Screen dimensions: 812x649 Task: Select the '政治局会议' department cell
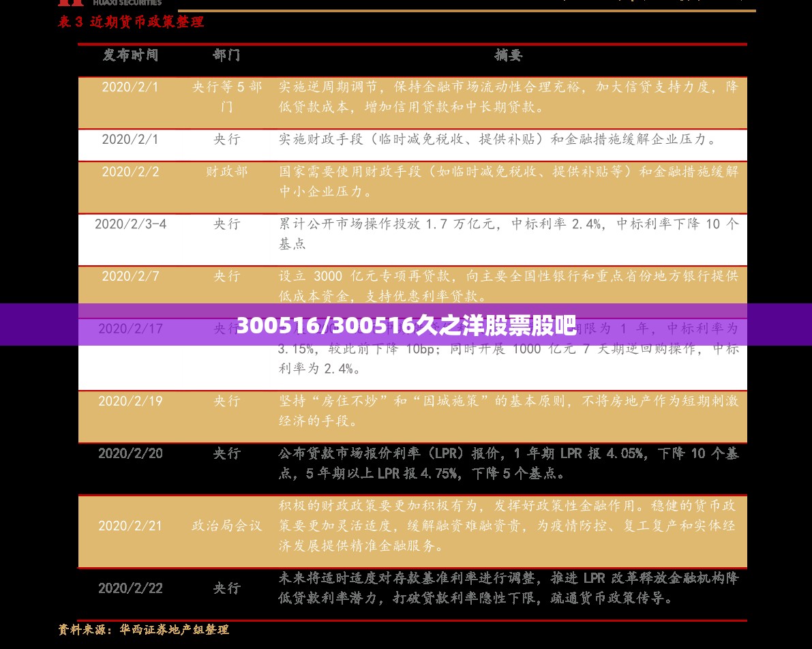(226, 526)
